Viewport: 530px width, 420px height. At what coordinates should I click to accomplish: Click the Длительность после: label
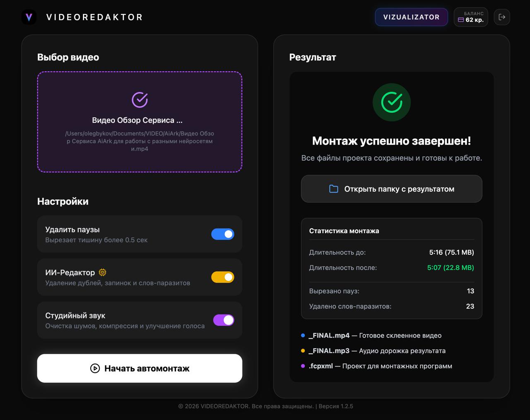(x=343, y=268)
